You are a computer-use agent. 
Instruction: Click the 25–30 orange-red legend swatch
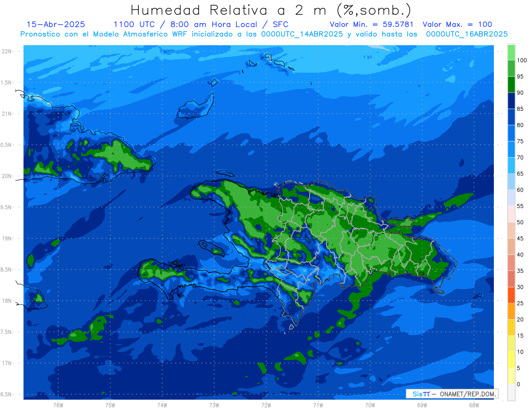511,295
